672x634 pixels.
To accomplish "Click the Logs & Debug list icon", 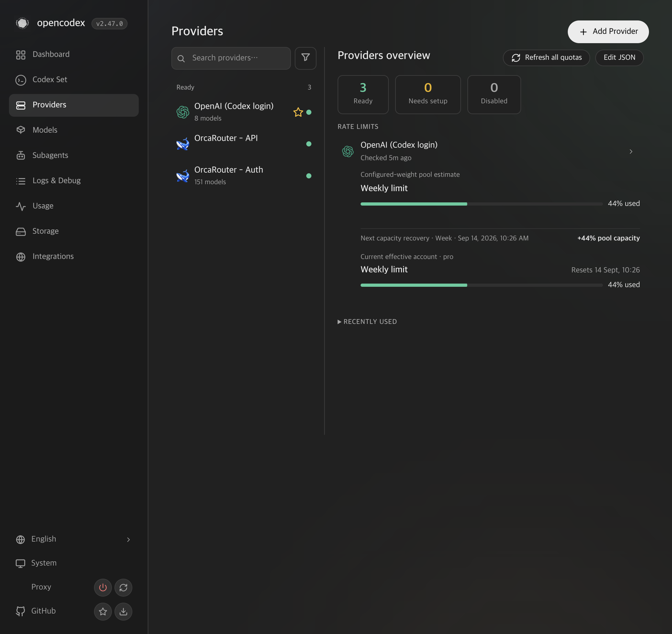I will [x=20, y=181].
